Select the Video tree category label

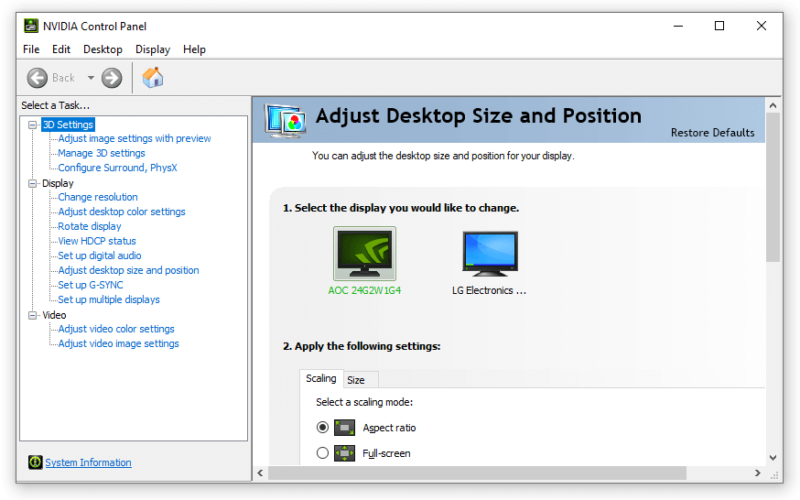[x=54, y=315]
